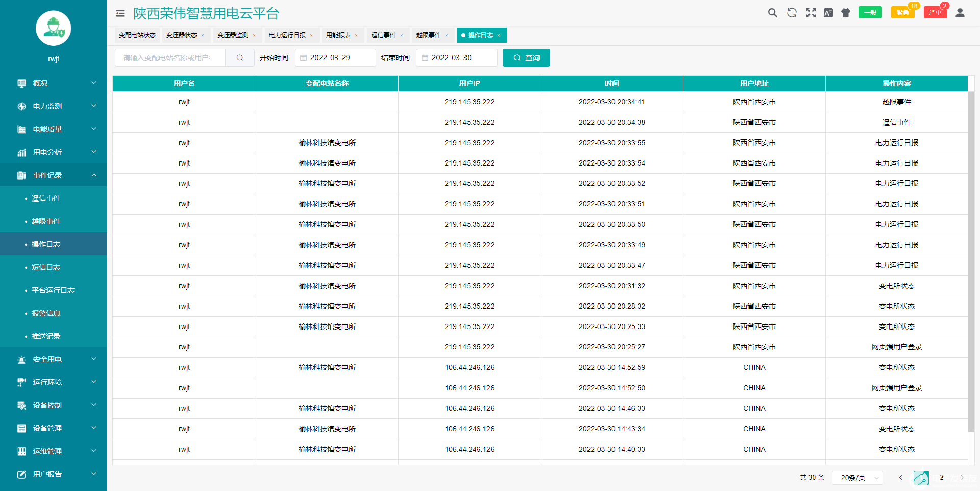Open the 20条/页 page size dropdown

point(857,478)
